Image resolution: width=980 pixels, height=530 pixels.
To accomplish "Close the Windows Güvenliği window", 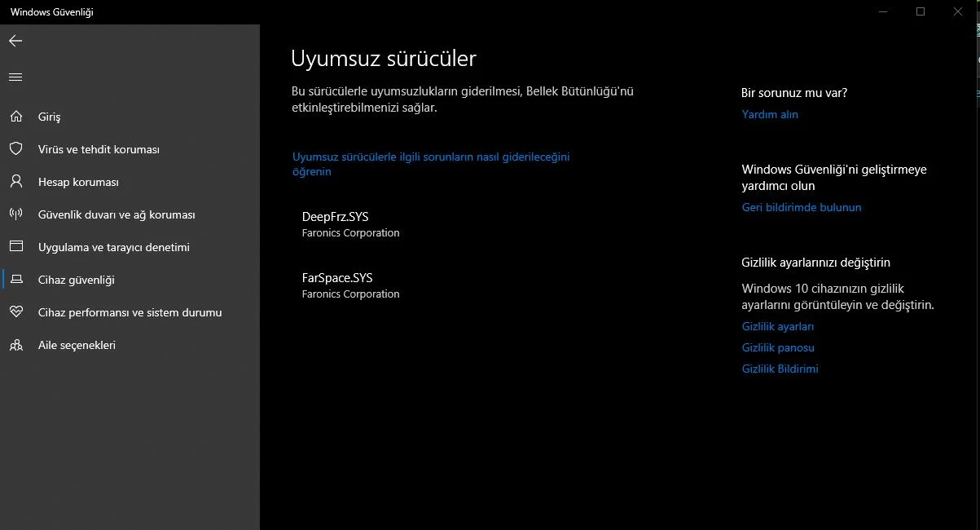I will pos(958,11).
